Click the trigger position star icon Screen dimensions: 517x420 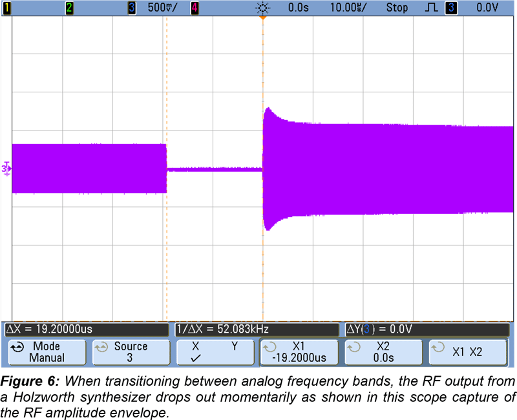[x=263, y=8]
